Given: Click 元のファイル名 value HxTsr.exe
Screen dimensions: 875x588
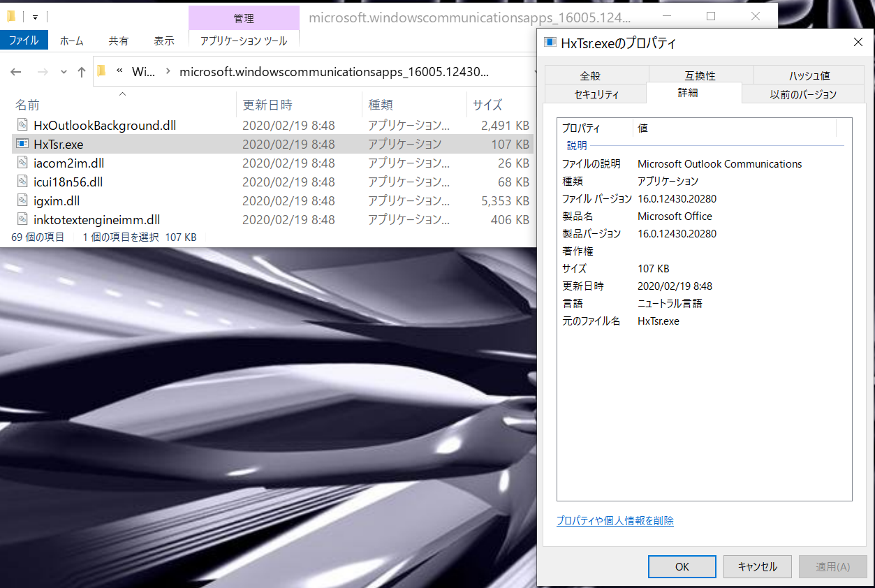Looking at the screenshot, I should tap(659, 321).
